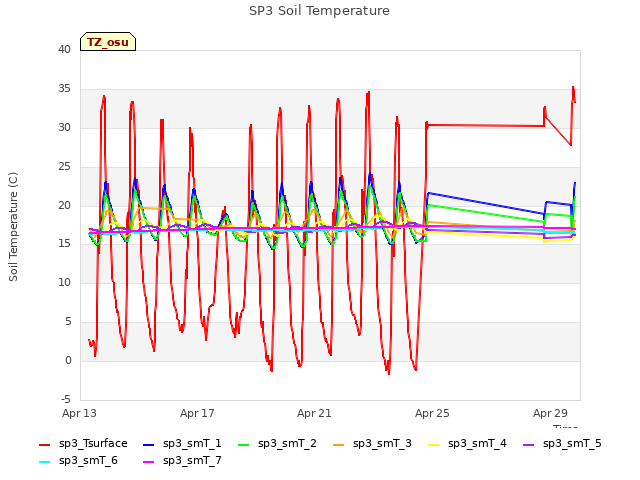The image size is (640, 480).
Task: Click the magenta sp3_smT_7 legend swatch
Action: [149, 462]
